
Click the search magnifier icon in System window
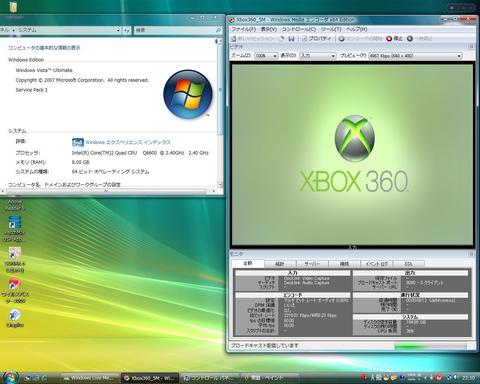(x=218, y=30)
